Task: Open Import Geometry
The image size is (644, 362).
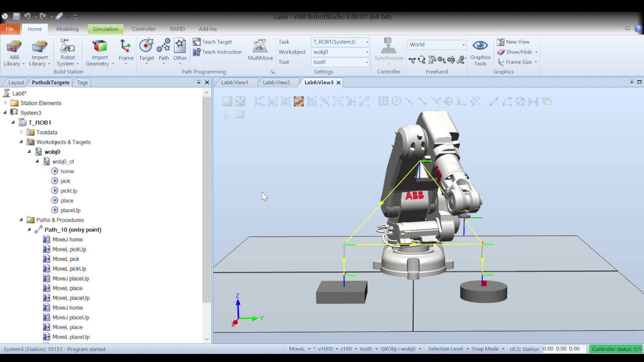Action: click(x=100, y=53)
